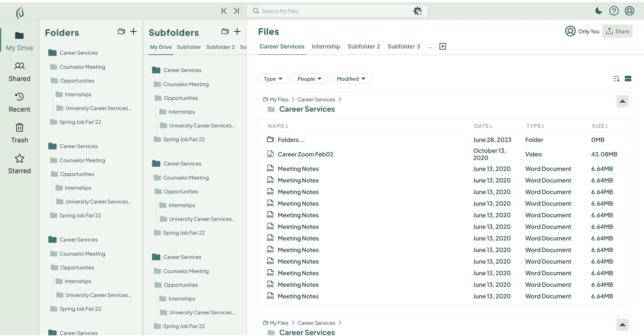The width and height of the screenshot is (644, 336).
Task: Open top Spring Job Fair 22 in Subfolders
Action: [179, 139]
